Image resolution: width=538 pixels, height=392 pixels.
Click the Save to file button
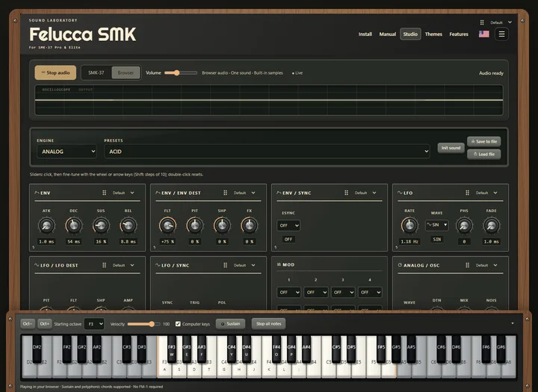click(483, 141)
